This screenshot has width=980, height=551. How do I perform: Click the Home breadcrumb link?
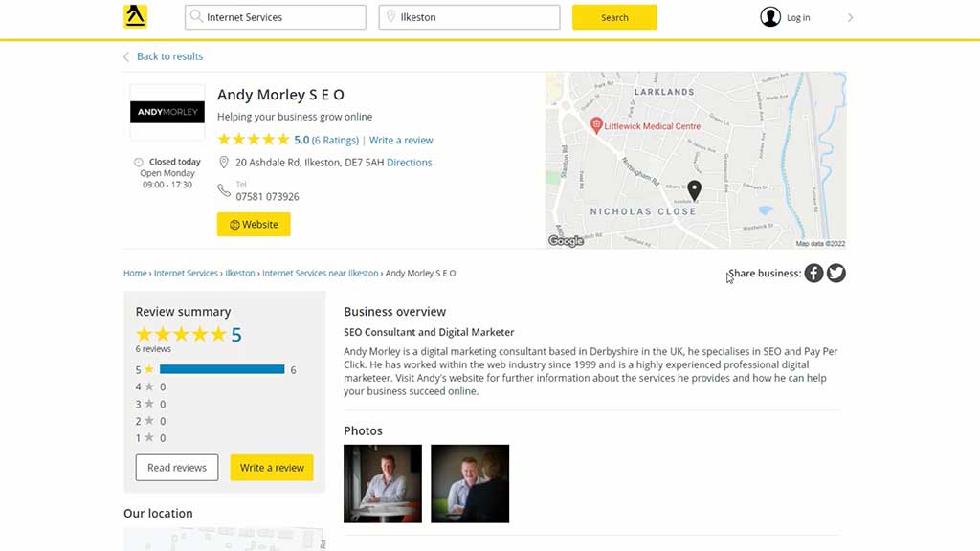[135, 274]
